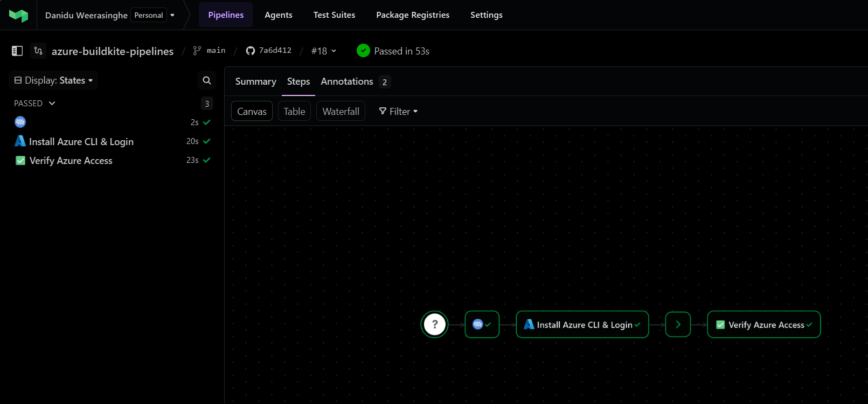This screenshot has width=868, height=404.
Task: Click the Annotations count badge 2
Action: click(385, 82)
